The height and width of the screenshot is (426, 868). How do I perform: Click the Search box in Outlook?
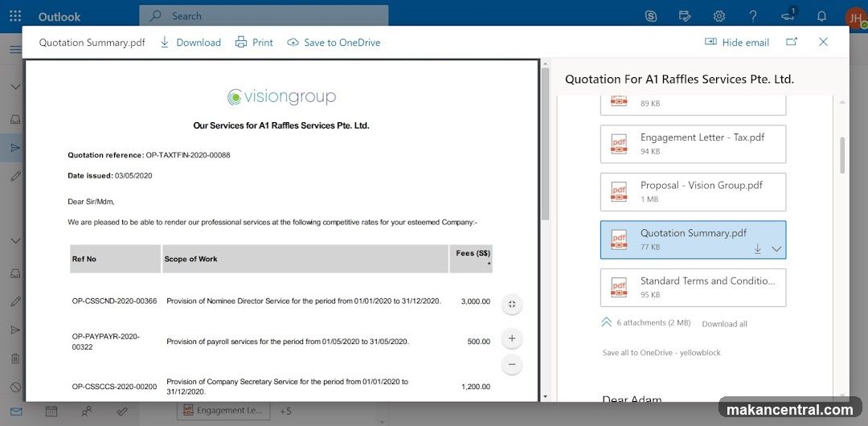point(264,16)
